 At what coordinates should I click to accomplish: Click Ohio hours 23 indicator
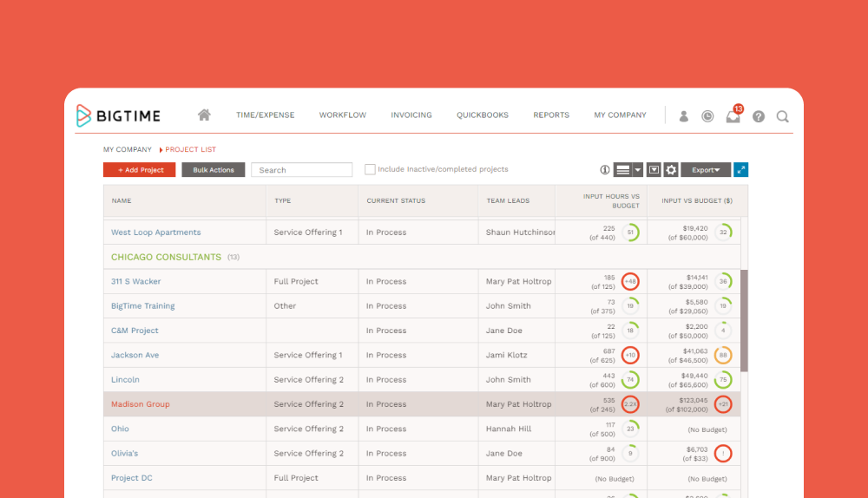click(630, 429)
